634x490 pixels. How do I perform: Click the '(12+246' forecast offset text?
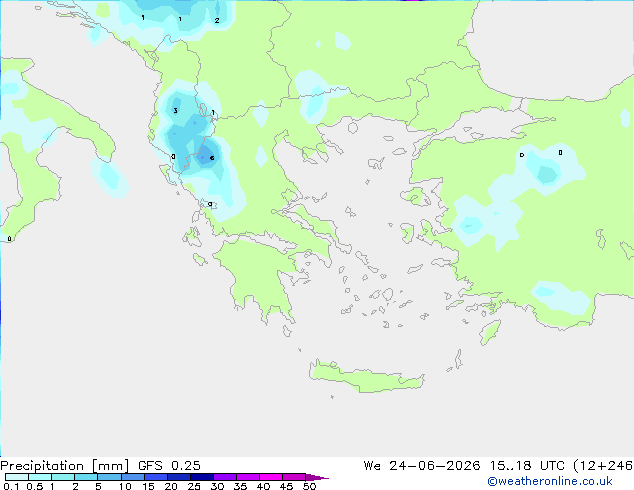(603, 466)
